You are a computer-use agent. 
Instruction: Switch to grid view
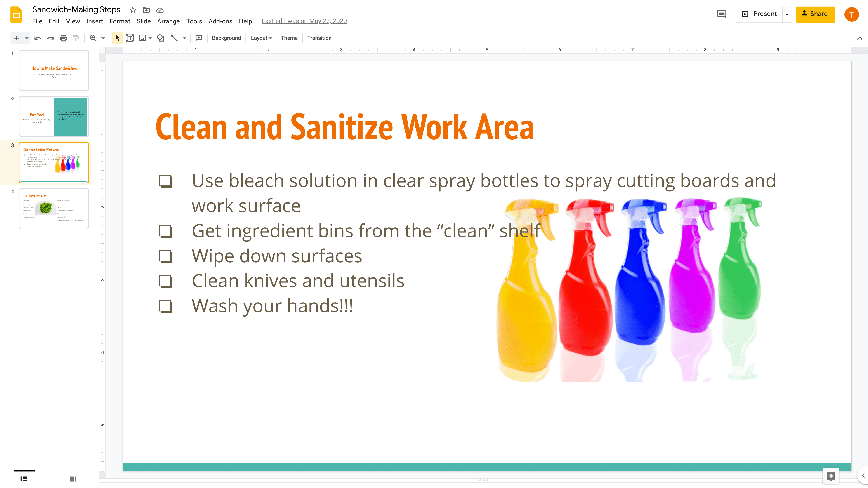click(x=73, y=479)
